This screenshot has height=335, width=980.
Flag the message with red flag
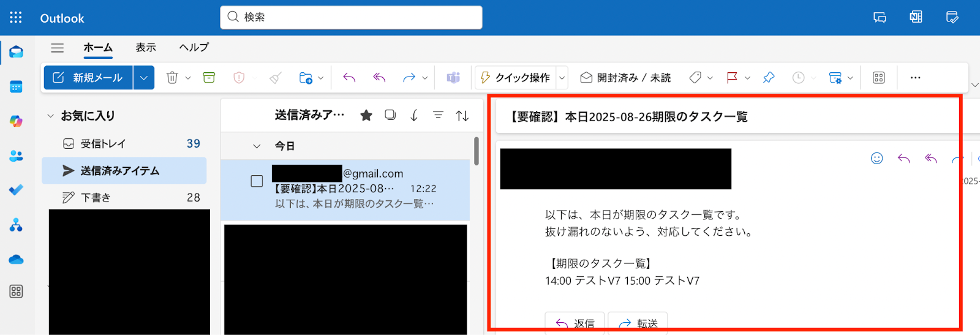click(732, 78)
